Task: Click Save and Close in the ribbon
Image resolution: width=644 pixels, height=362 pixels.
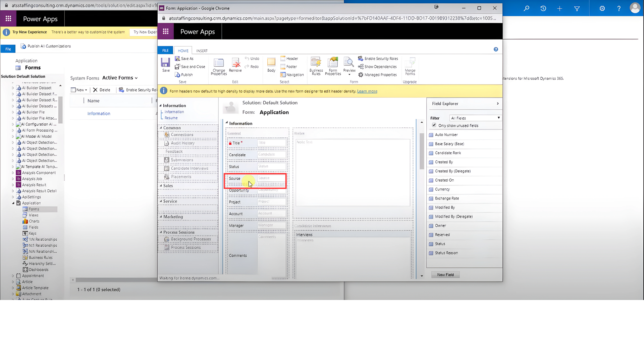Action: (190, 67)
